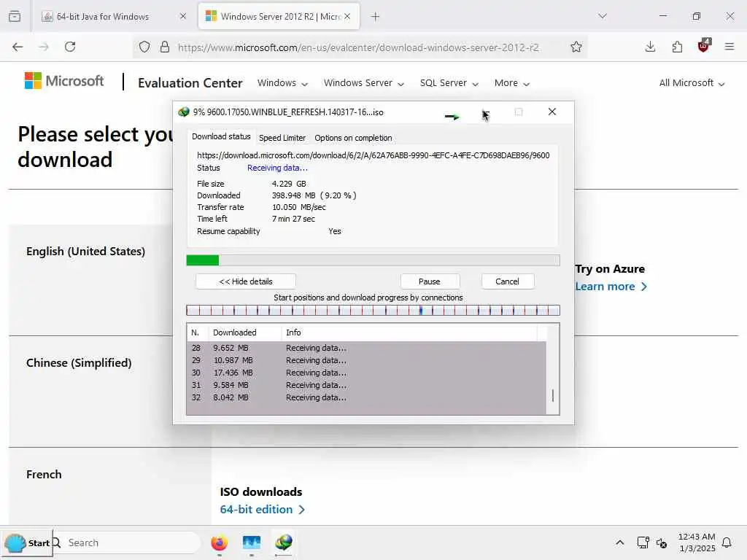
Task: Click the muted volume tray icon
Action: tap(662, 542)
